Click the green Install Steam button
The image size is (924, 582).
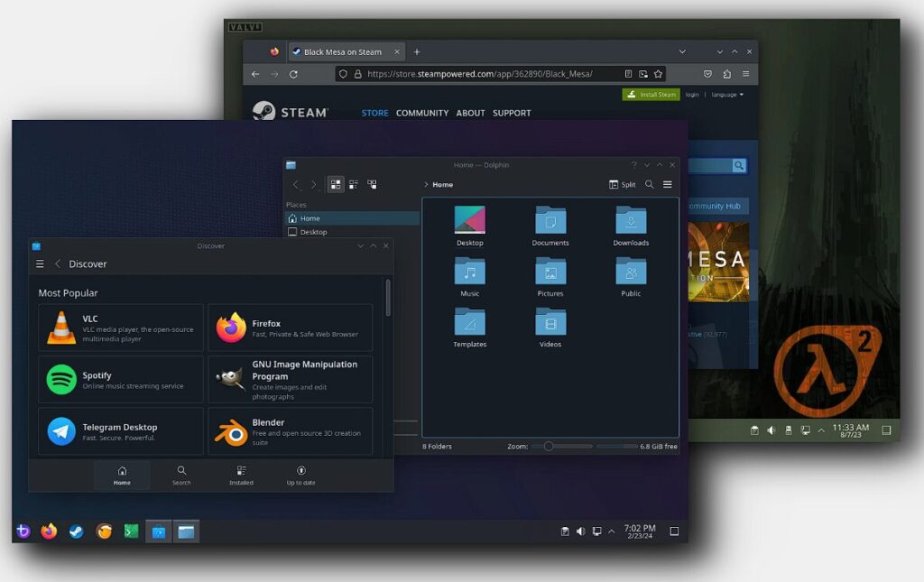[x=651, y=95]
